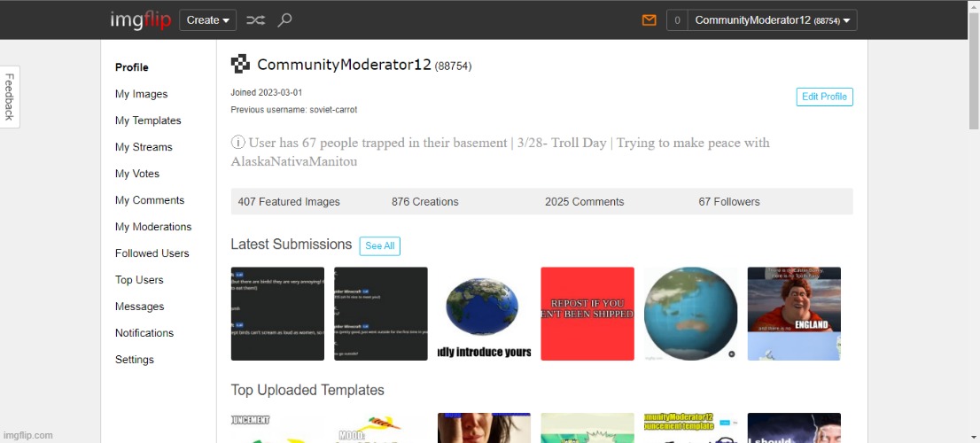
Task: Click the Latest Submissions heading
Action: [x=292, y=245]
